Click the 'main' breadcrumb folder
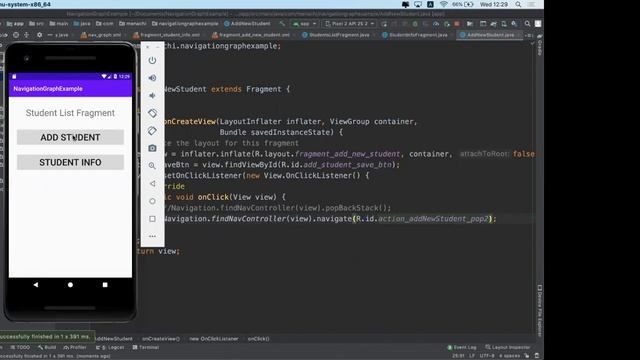 click(x=59, y=24)
